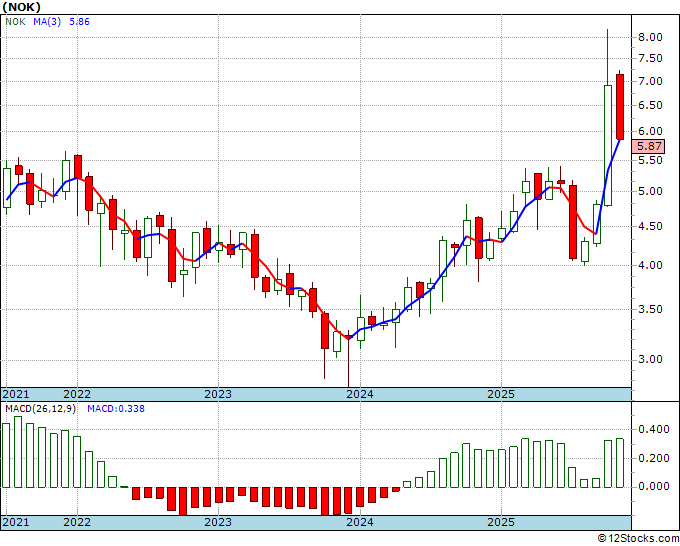Click 2025 on the MACD timeline
Screen dimensions: 680x546
coord(501,522)
